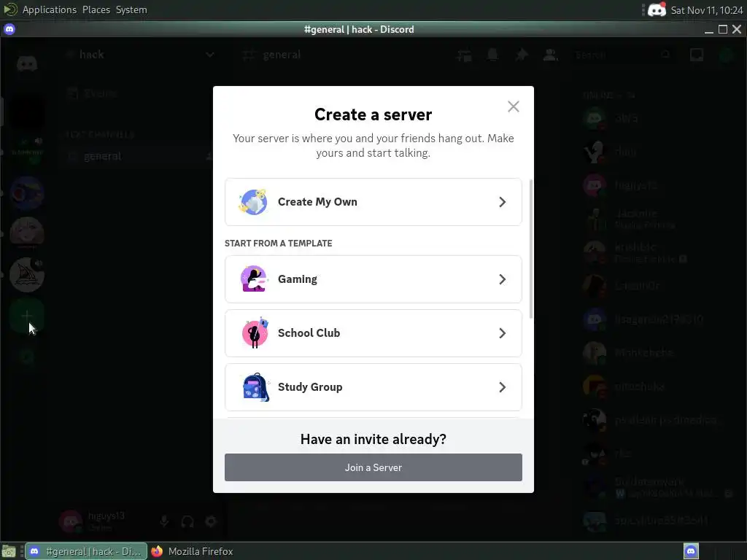Viewport: 747px width, 560px height.
Task: Toggle the member list icon
Action: point(550,55)
